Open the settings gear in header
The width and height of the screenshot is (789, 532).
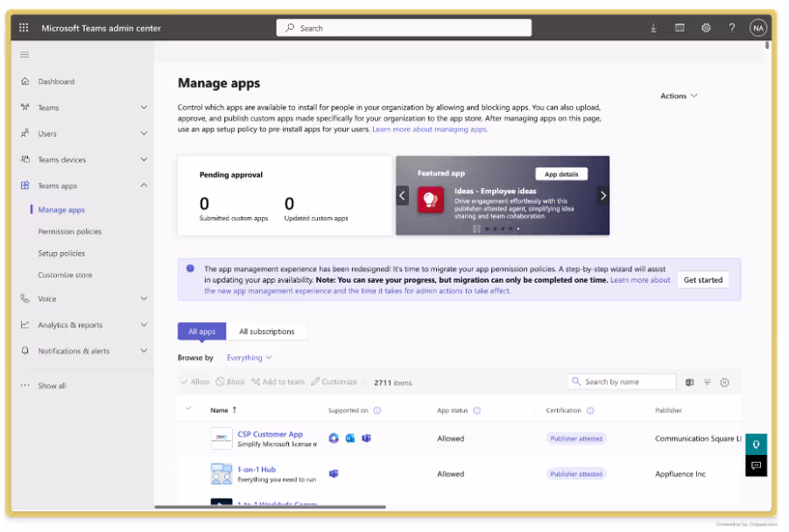point(706,28)
